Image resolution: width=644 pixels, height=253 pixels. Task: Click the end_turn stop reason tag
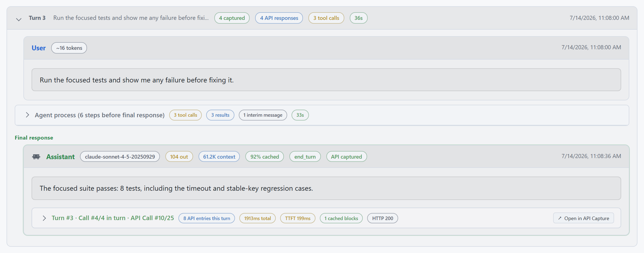point(305,157)
